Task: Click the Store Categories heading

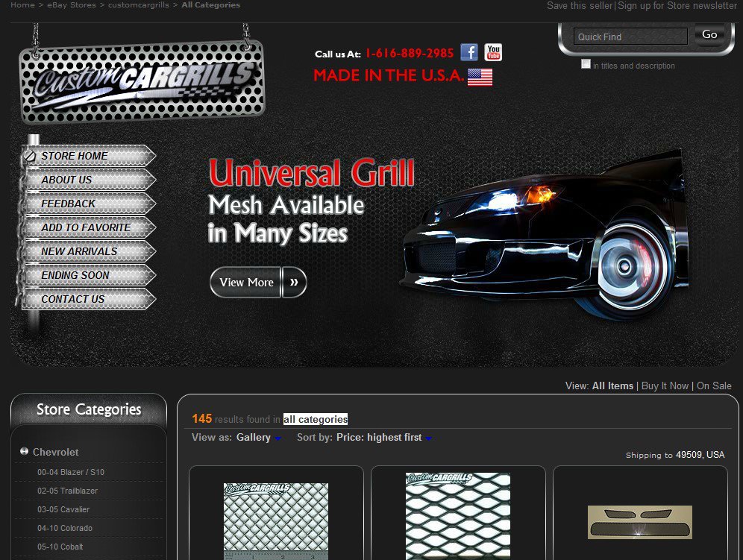Action: 89,409
